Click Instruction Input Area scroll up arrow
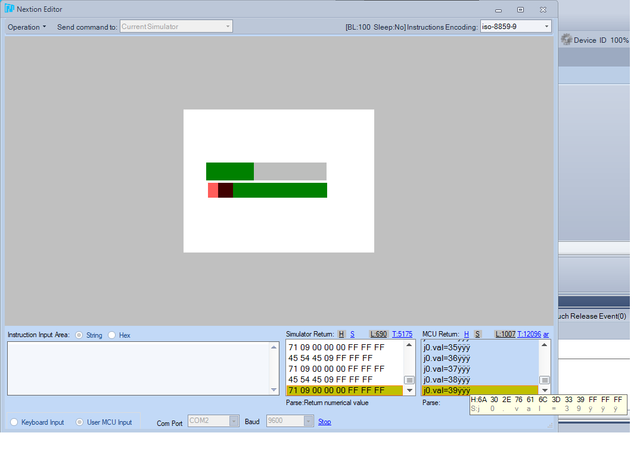This screenshot has width=640, height=449. 274,347
